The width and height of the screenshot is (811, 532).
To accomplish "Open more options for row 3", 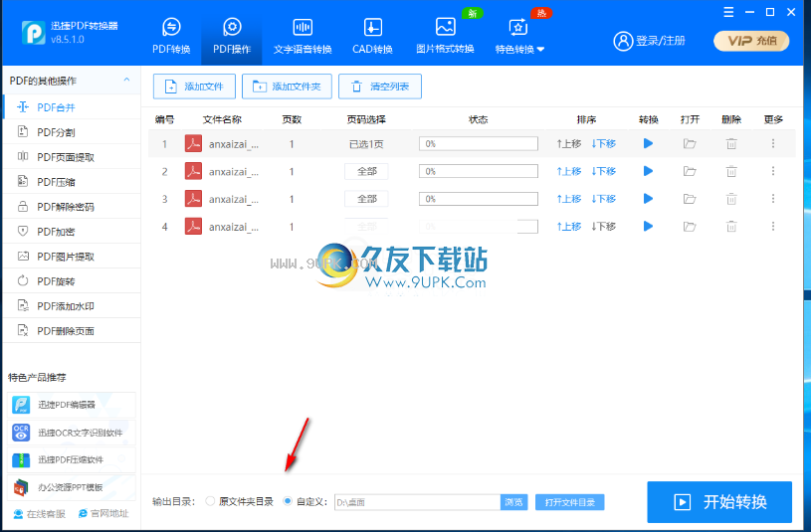I will [x=773, y=198].
